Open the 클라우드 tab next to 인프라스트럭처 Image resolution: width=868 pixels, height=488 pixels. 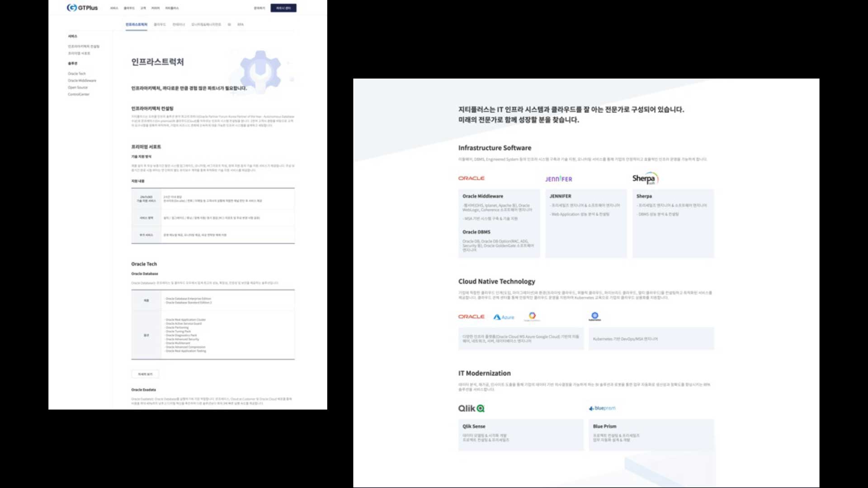tap(160, 24)
